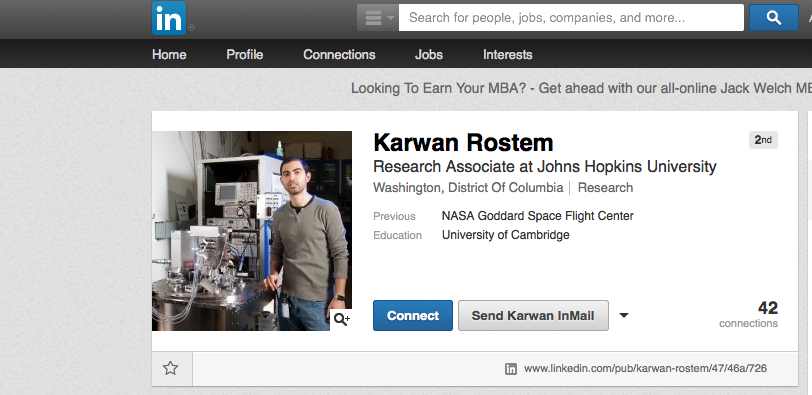This screenshot has height=395, width=812.
Task: Open the Interests menu item
Action: pyautogui.click(x=508, y=54)
